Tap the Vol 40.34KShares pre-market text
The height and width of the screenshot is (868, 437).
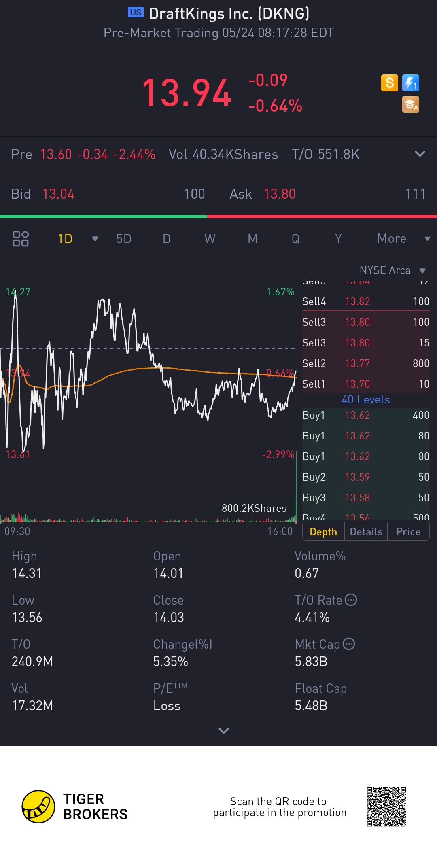click(x=223, y=154)
